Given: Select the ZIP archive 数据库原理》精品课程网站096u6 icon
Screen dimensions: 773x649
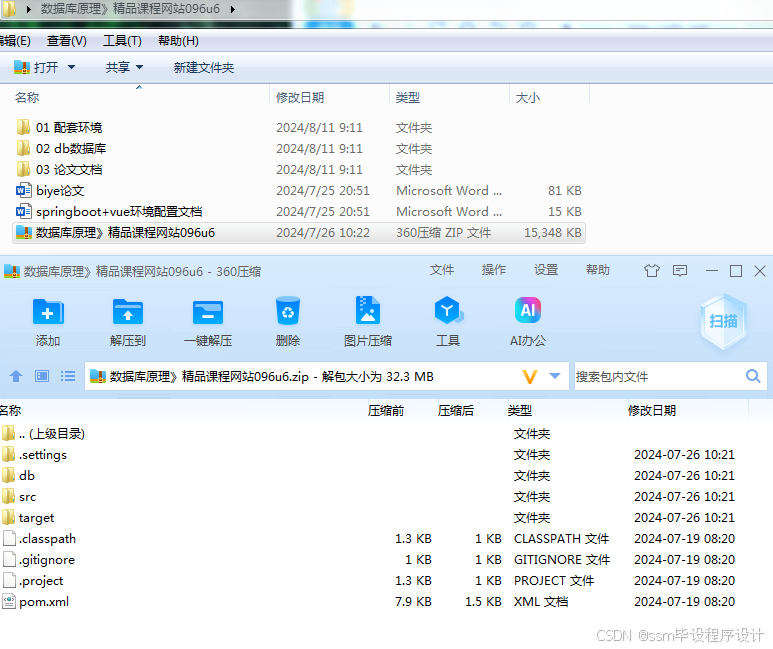Looking at the screenshot, I should [24, 232].
